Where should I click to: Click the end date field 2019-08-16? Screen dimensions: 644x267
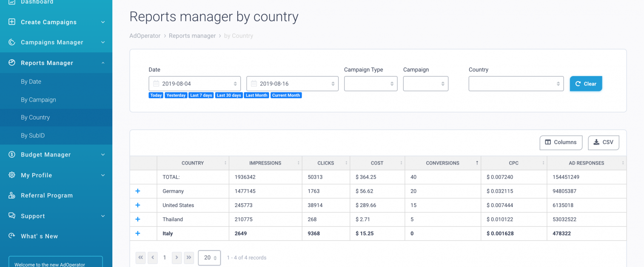tap(293, 84)
